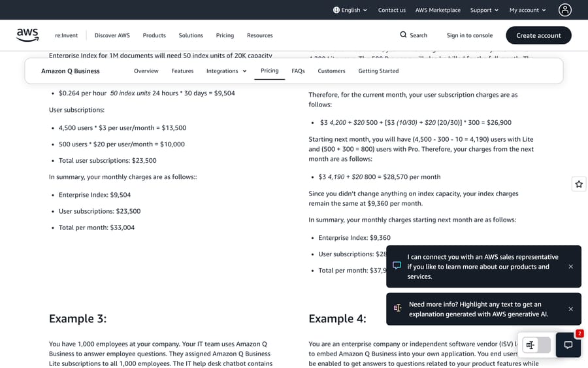This screenshot has width=588, height=368.
Task: Click 'Enterprise Index: $9,360' bullet
Action: pos(354,238)
